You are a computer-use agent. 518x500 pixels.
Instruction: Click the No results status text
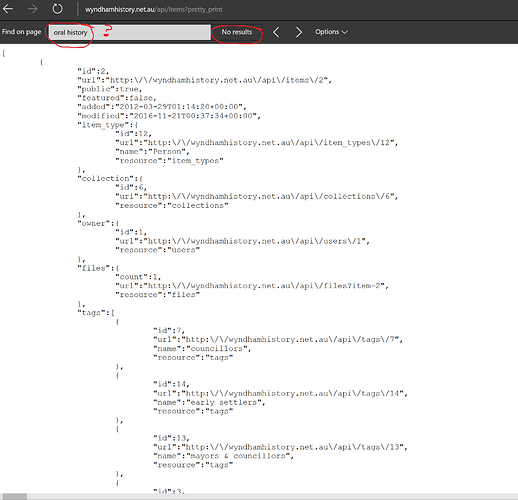coord(237,32)
